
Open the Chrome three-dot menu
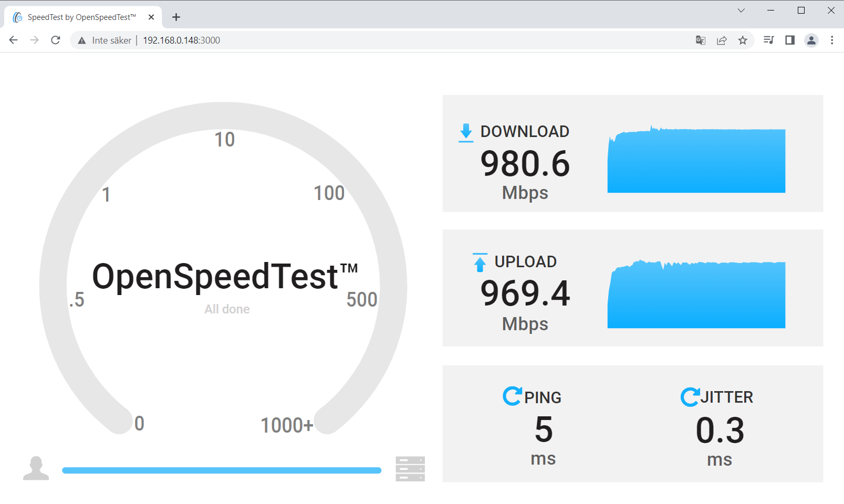click(x=832, y=40)
